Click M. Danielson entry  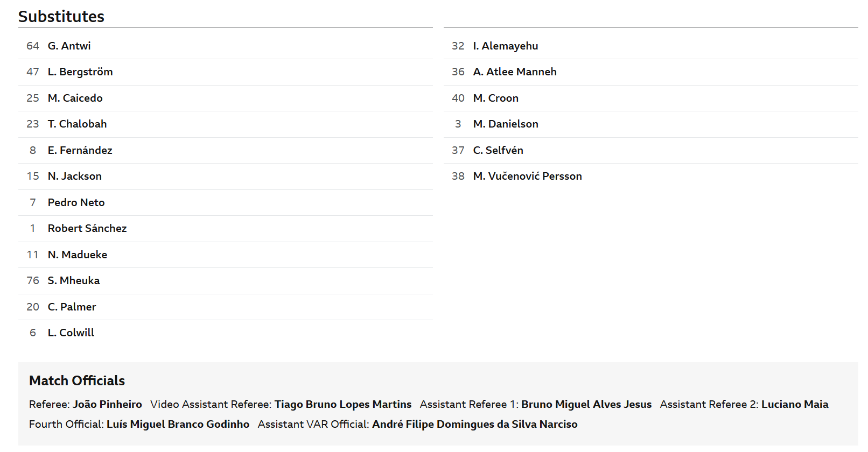[x=506, y=124]
